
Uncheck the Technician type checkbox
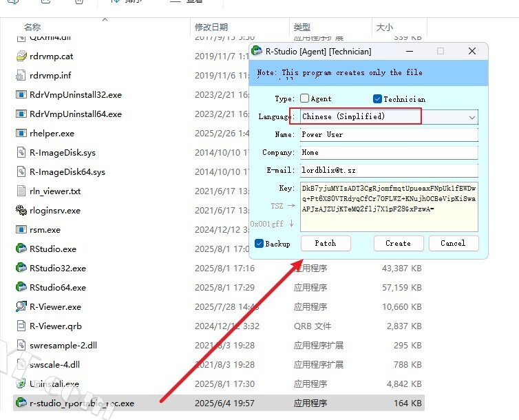click(x=377, y=98)
